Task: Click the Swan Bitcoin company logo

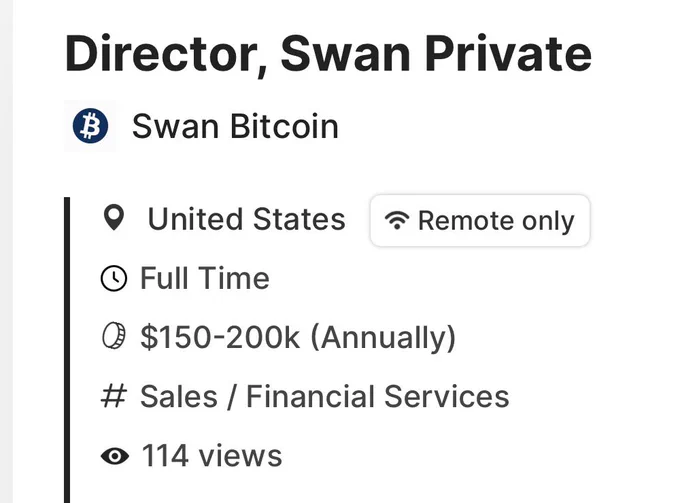Action: click(x=90, y=126)
